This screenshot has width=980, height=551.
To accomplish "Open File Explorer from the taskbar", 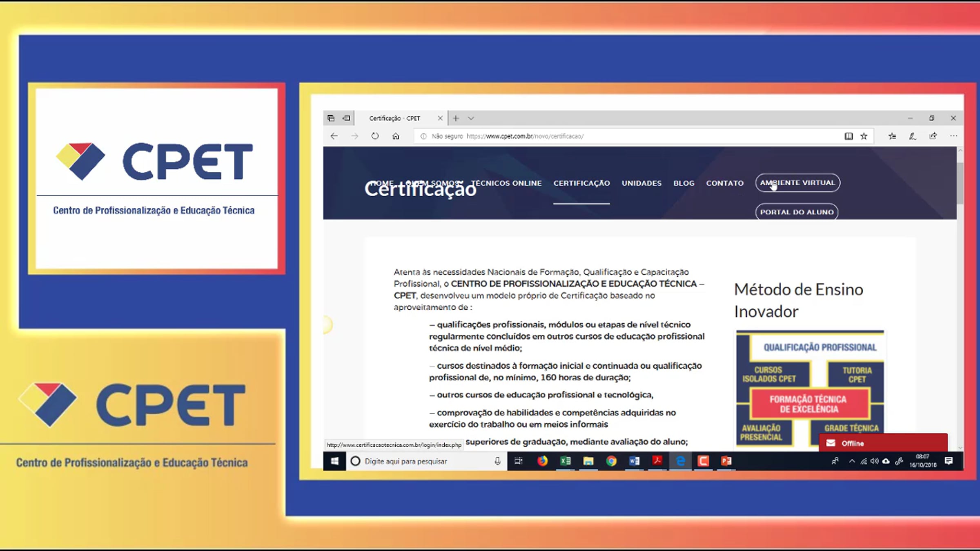I will pyautogui.click(x=588, y=461).
